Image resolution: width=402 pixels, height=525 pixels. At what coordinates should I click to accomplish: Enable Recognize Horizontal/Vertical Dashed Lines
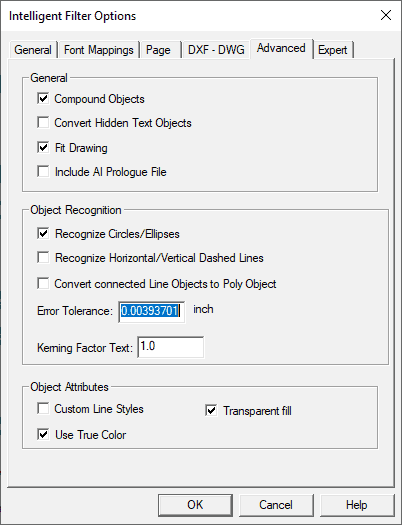[43, 257]
